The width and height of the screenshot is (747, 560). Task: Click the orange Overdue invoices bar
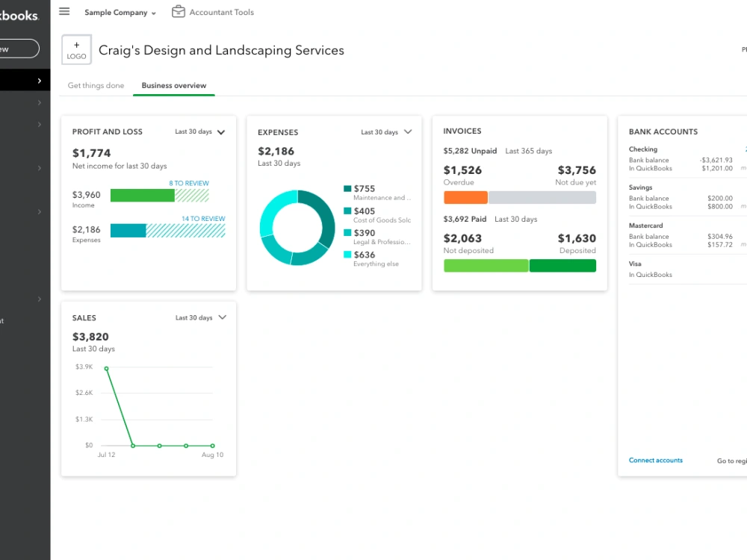click(465, 197)
